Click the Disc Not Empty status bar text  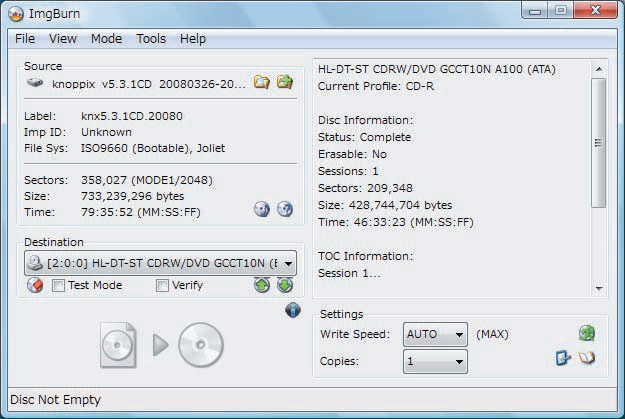tap(55, 400)
